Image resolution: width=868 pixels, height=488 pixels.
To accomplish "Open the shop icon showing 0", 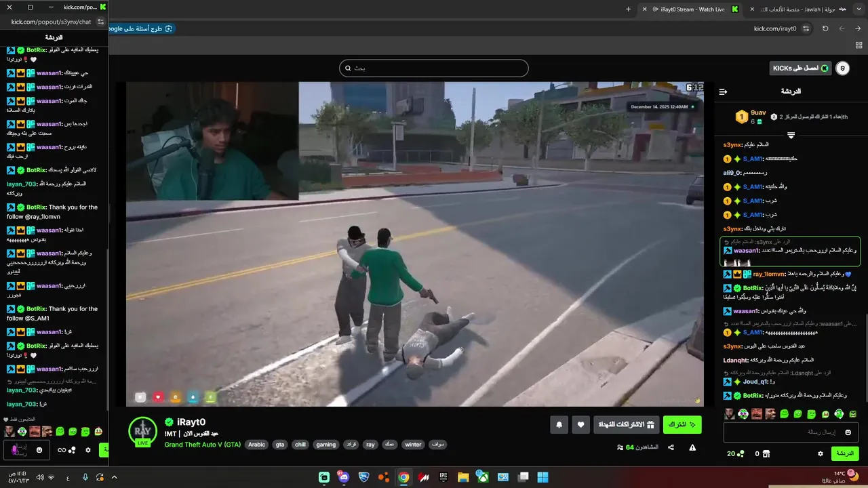I will point(762,453).
